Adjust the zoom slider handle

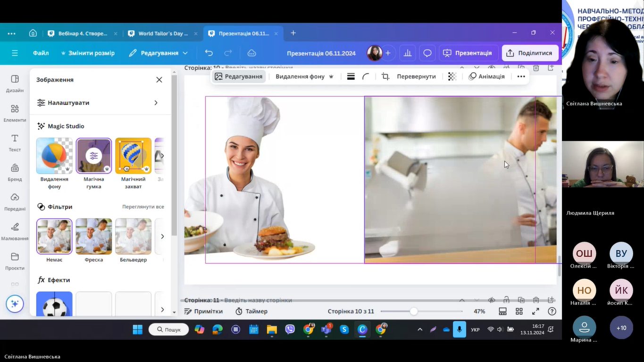coord(414,311)
